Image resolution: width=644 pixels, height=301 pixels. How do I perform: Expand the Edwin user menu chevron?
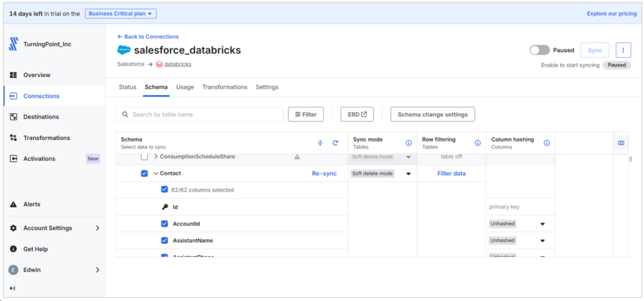tap(97, 270)
